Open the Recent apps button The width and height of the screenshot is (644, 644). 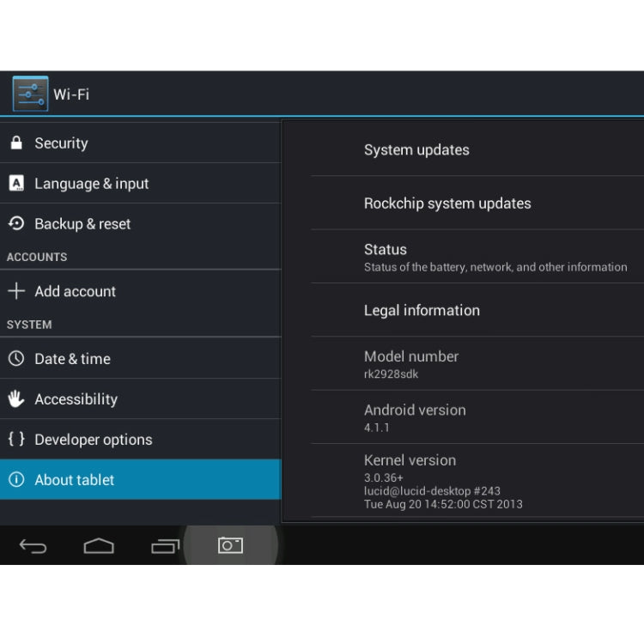pyautogui.click(x=165, y=546)
